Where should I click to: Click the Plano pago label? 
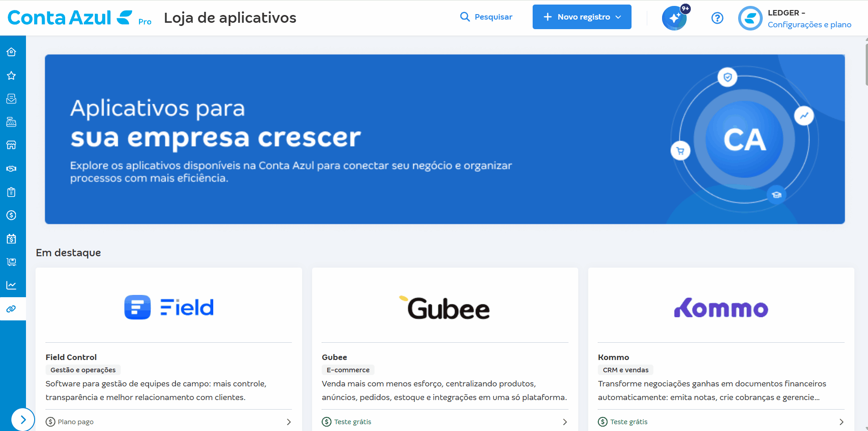(76, 422)
